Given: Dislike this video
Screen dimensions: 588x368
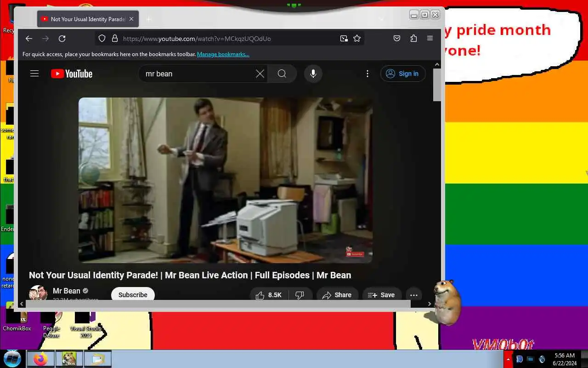Looking at the screenshot, I should coord(300,295).
